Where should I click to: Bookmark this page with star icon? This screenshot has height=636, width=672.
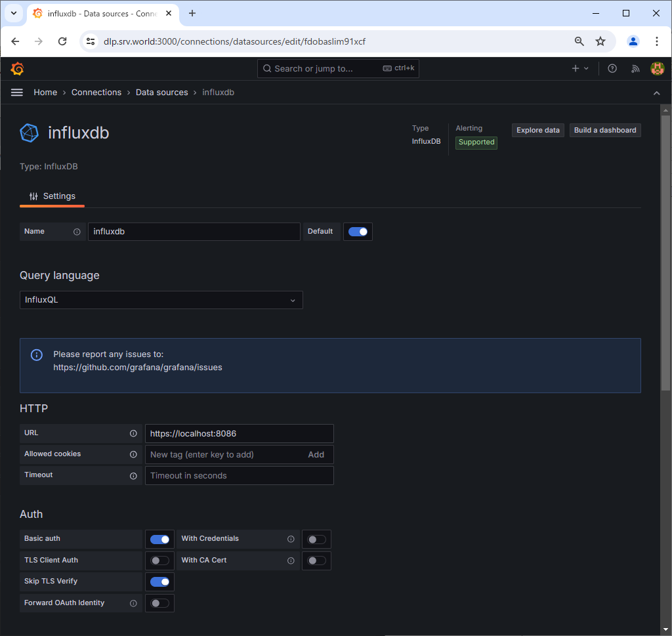point(600,41)
